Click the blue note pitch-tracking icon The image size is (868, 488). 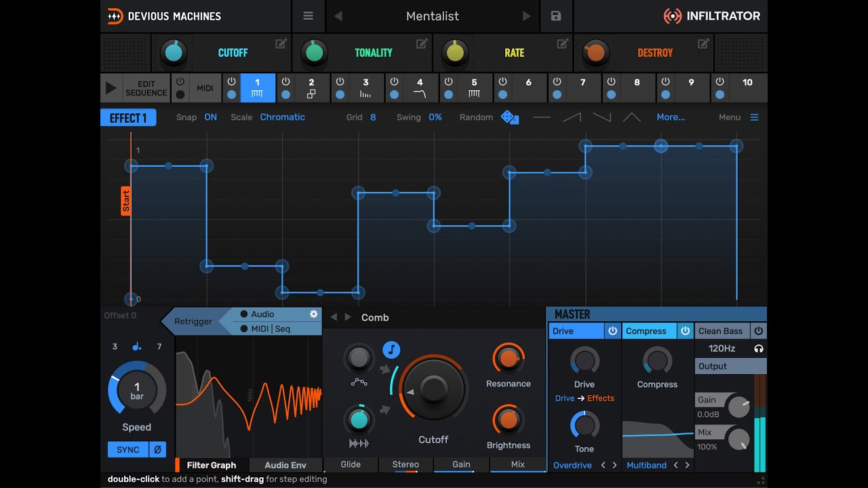click(391, 350)
